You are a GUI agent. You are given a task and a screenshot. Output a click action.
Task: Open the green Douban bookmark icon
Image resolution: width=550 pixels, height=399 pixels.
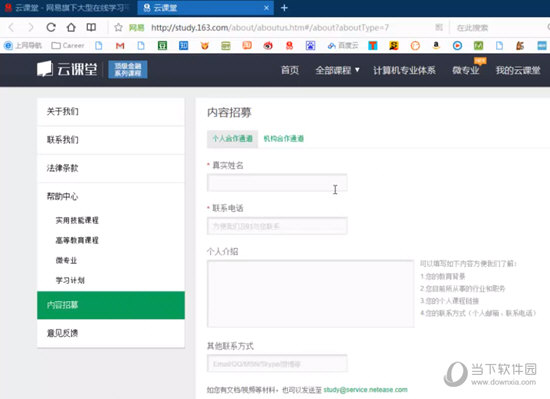(x=162, y=46)
